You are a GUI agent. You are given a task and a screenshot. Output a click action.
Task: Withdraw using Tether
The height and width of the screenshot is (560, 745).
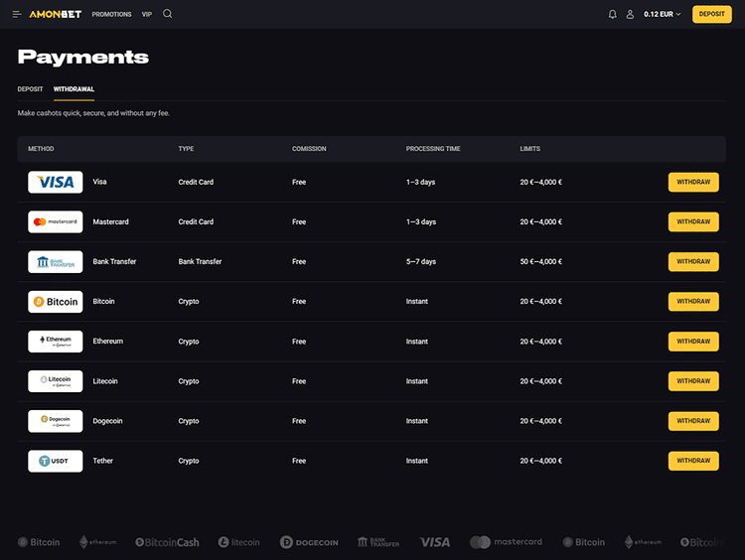point(693,461)
